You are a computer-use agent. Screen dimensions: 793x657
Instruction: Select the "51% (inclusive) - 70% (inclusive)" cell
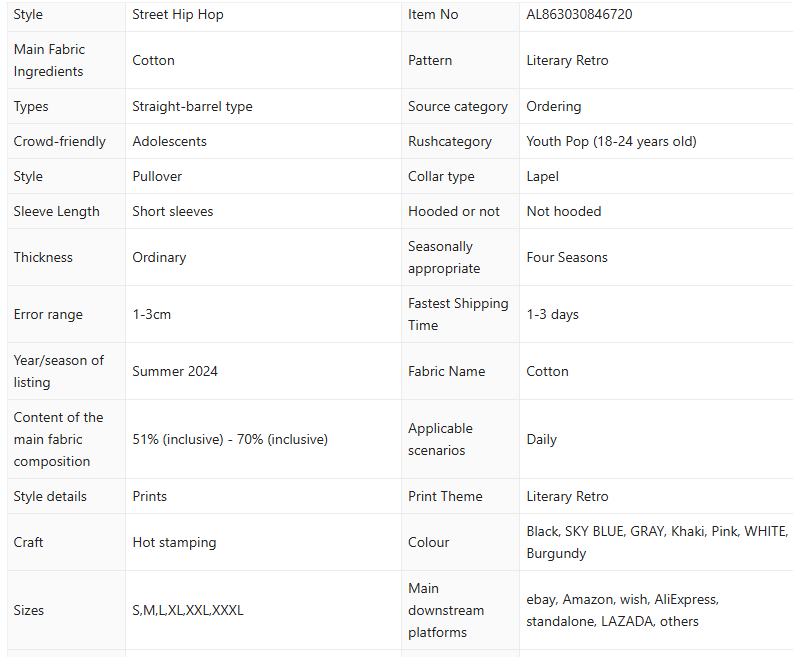point(230,439)
